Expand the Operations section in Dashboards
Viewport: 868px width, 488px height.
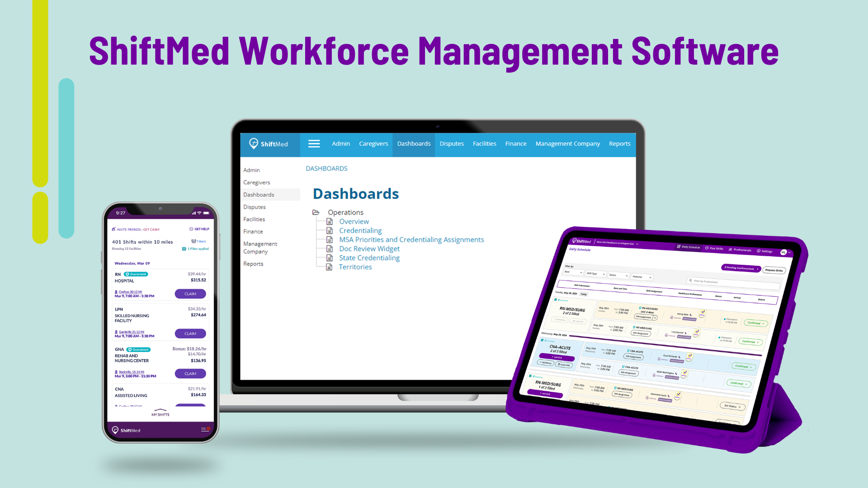click(316, 211)
